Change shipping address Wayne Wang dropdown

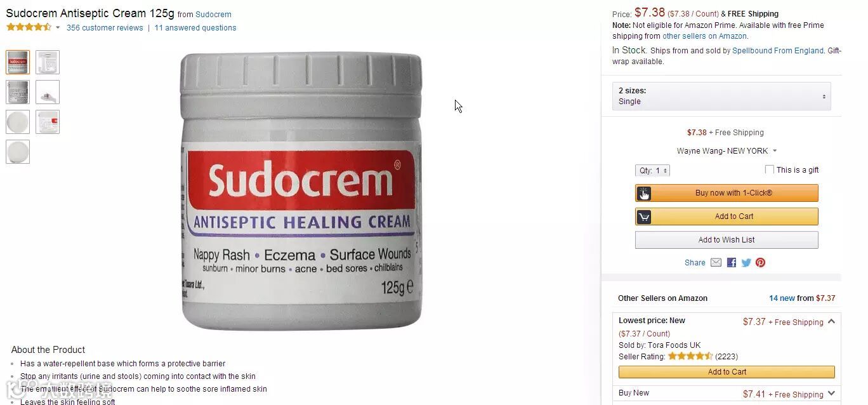(x=727, y=151)
